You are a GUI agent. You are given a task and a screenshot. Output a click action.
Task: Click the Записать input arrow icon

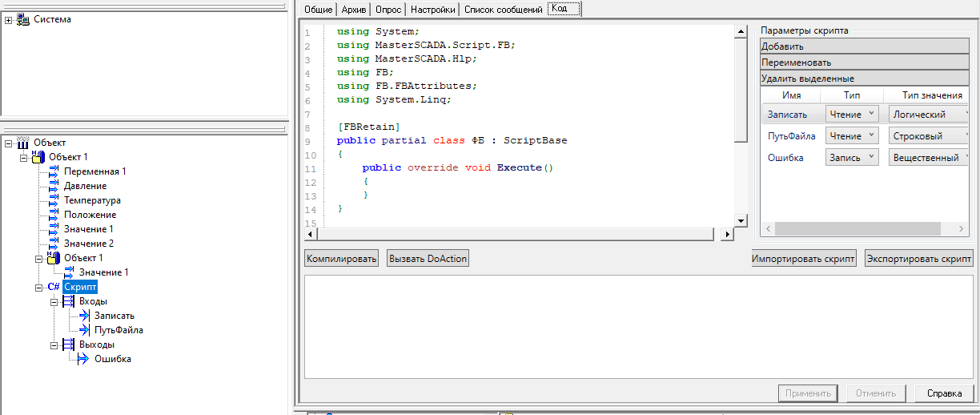pos(84,316)
